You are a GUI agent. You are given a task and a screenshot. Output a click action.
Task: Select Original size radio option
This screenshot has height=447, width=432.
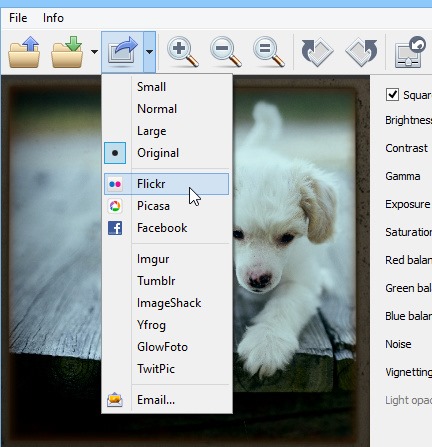tap(167, 153)
